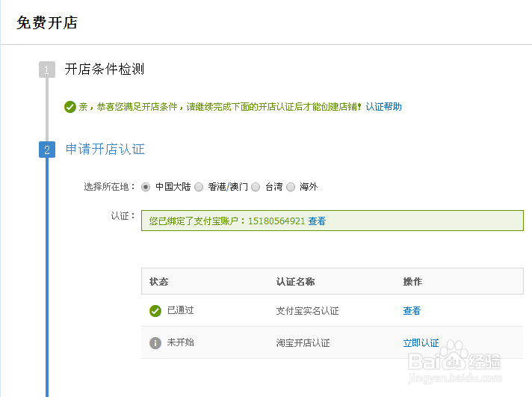
Task: Click 立即认证 for Taobao shop certification
Action: 421,343
